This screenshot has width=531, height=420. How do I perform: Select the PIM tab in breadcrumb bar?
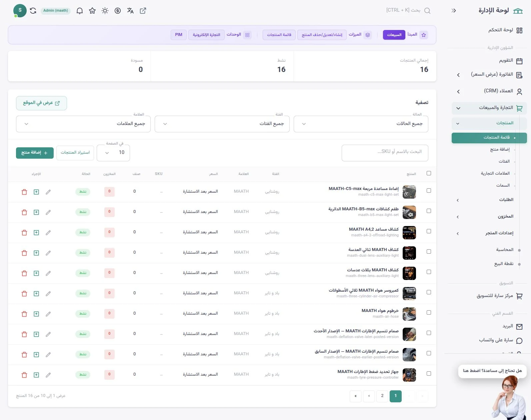[179, 35]
